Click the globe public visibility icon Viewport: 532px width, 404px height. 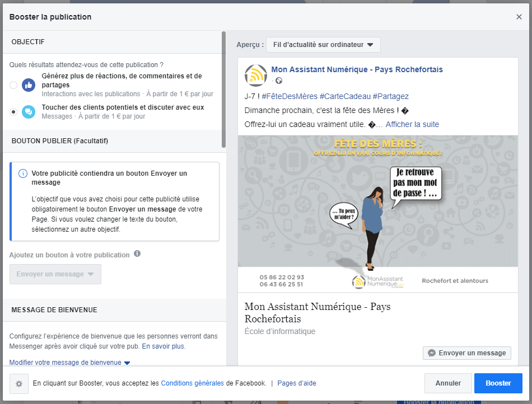(279, 81)
